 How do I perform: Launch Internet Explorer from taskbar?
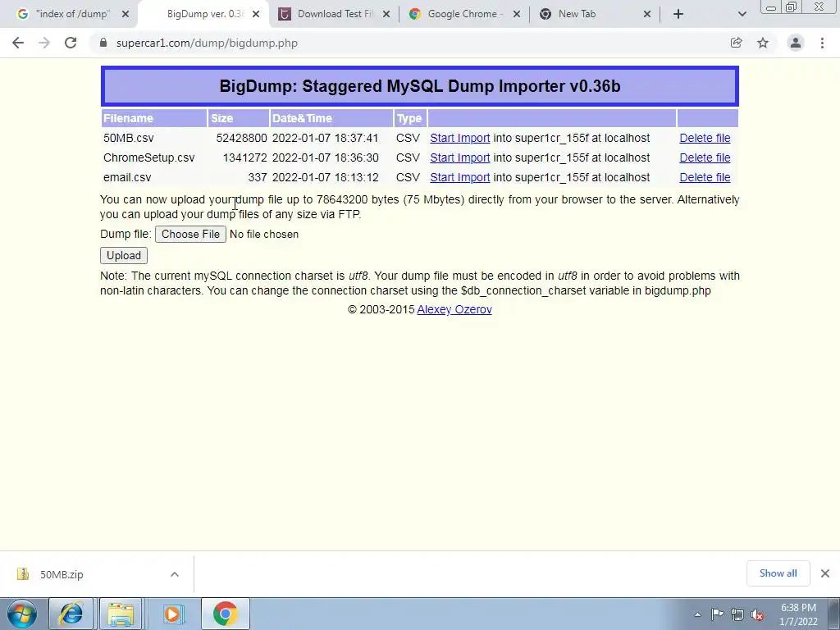point(71,614)
